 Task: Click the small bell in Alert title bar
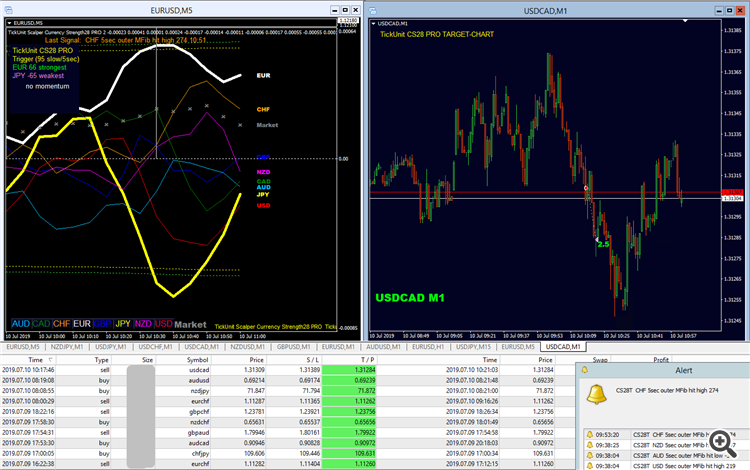coord(585,370)
